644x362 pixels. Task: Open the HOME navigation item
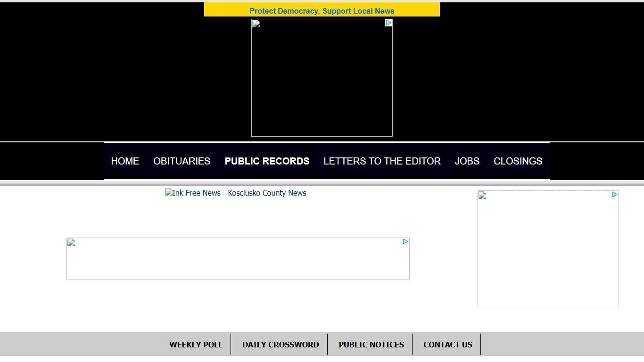[x=125, y=161]
